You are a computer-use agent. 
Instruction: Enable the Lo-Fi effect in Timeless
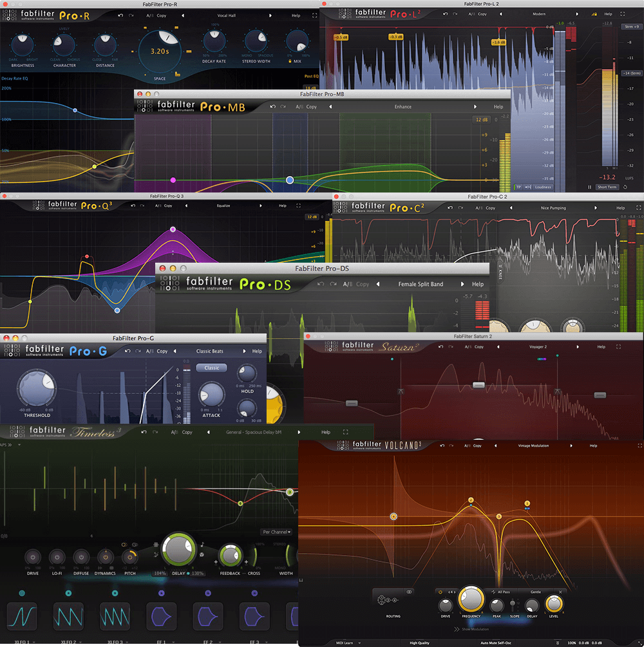click(57, 556)
